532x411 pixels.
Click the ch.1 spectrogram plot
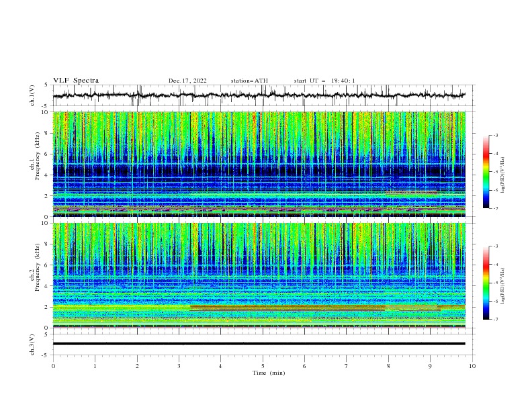coord(259,164)
